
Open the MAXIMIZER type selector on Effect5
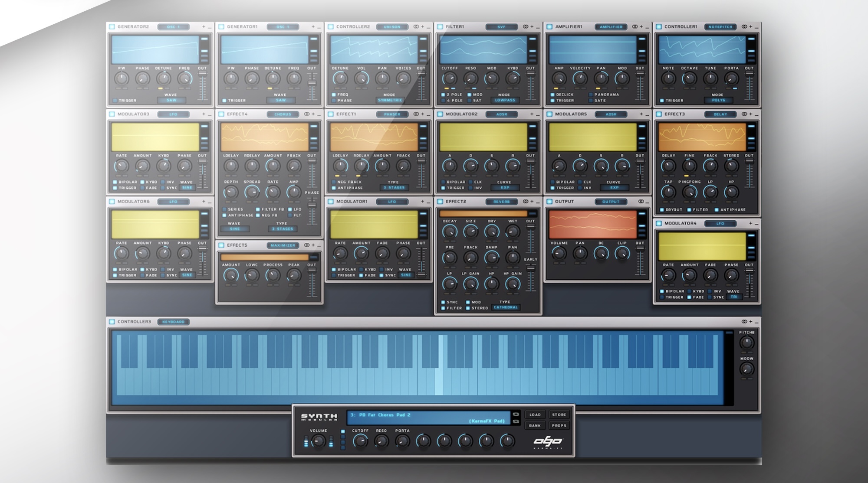click(x=283, y=245)
